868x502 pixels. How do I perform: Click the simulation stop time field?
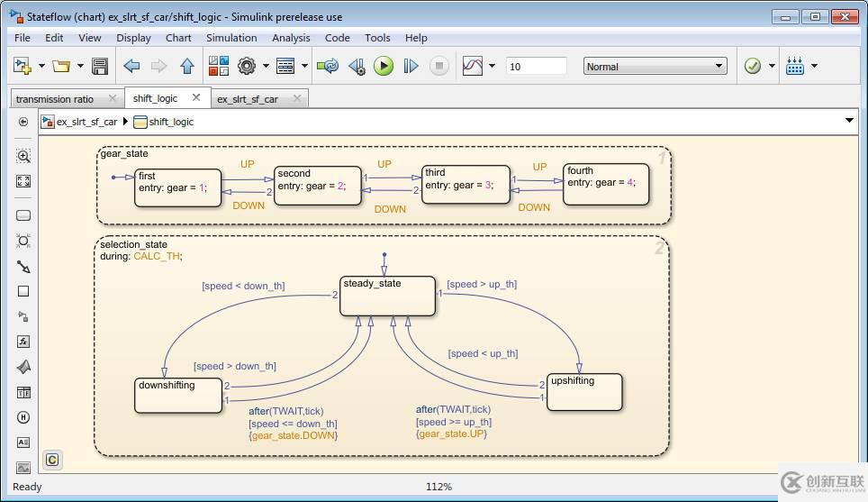[x=536, y=66]
